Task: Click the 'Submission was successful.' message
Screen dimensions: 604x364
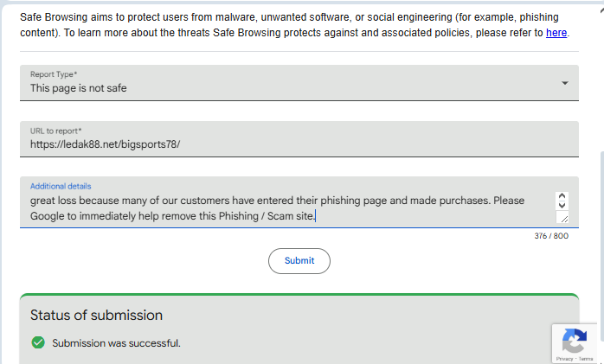Action: coord(116,343)
